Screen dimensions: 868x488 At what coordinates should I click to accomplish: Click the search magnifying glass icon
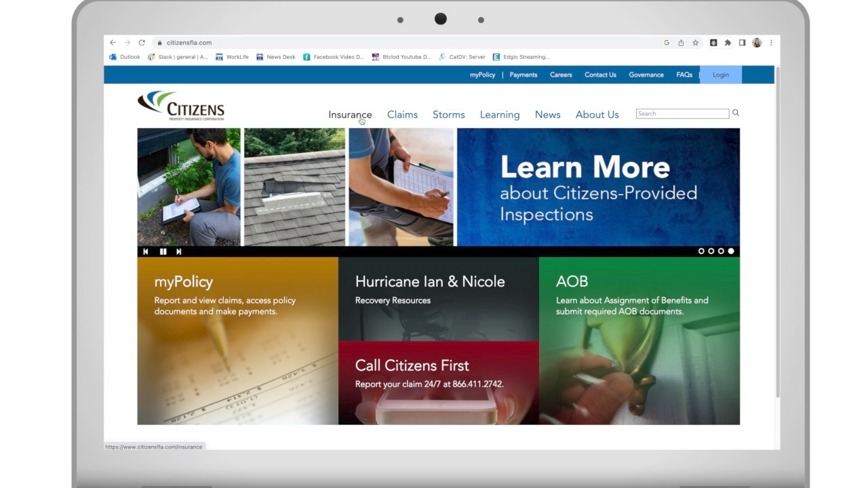coord(736,113)
